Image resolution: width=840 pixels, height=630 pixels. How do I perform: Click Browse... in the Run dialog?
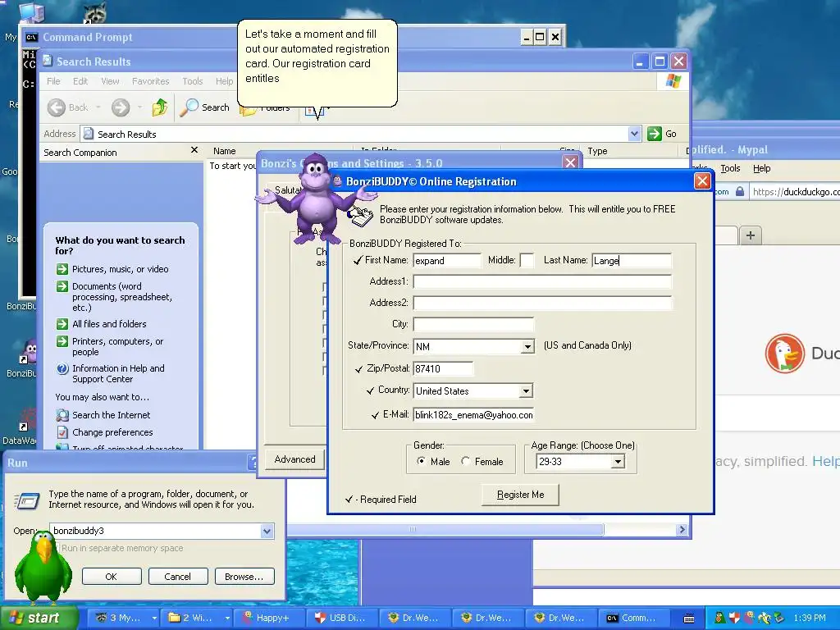pyautogui.click(x=244, y=577)
